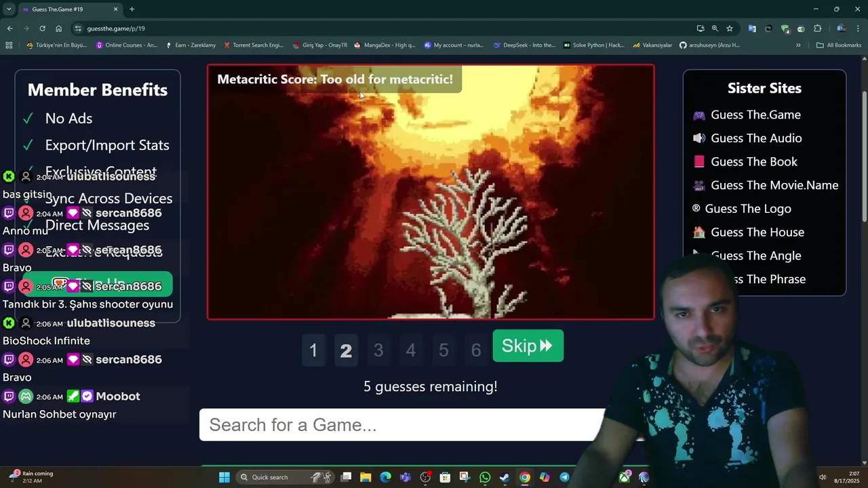
Task: Open Snipping Tool from taskbar
Action: 465,477
